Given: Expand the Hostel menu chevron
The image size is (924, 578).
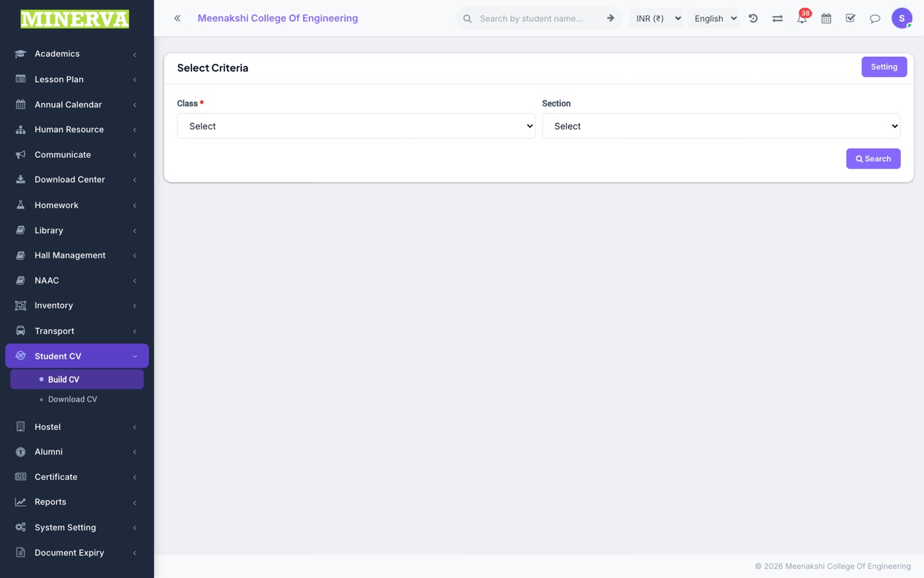Looking at the screenshot, I should tap(135, 427).
